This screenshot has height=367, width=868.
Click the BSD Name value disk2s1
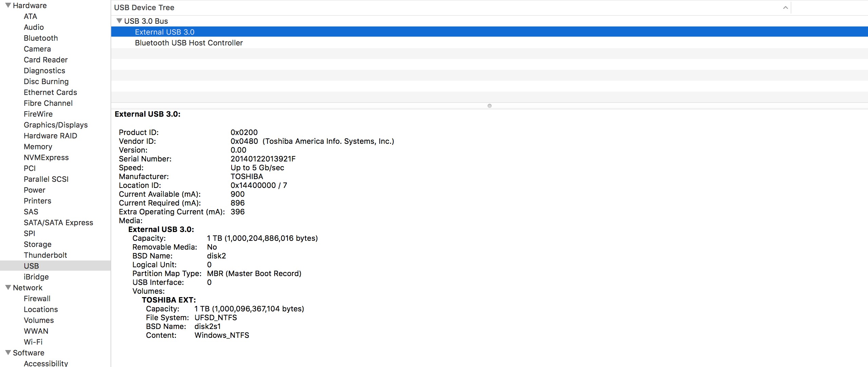(x=208, y=326)
